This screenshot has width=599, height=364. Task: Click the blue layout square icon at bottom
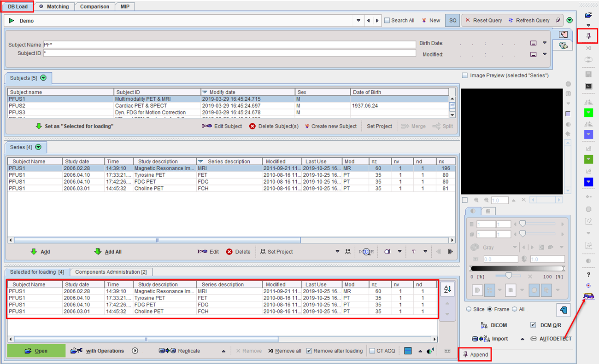click(408, 351)
